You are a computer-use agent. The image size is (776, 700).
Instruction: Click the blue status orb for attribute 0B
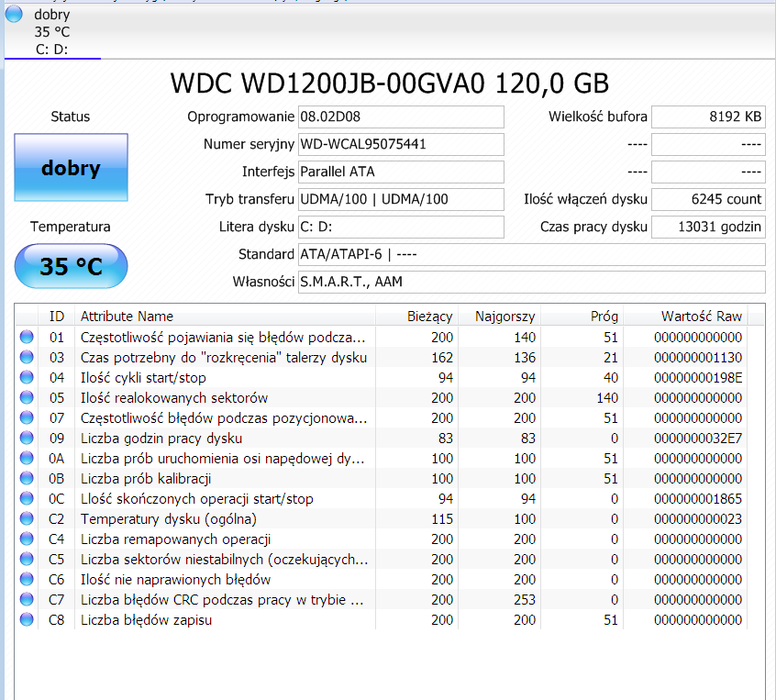[27, 478]
